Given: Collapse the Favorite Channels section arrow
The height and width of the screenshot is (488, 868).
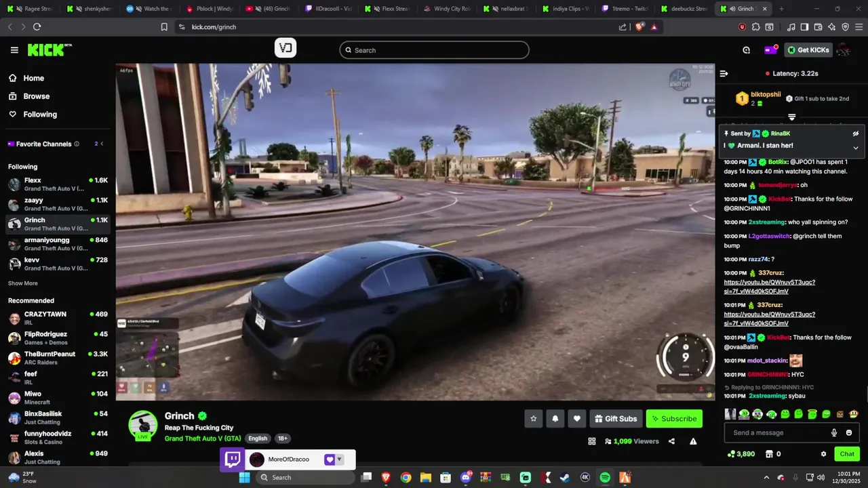Looking at the screenshot, I should (102, 144).
